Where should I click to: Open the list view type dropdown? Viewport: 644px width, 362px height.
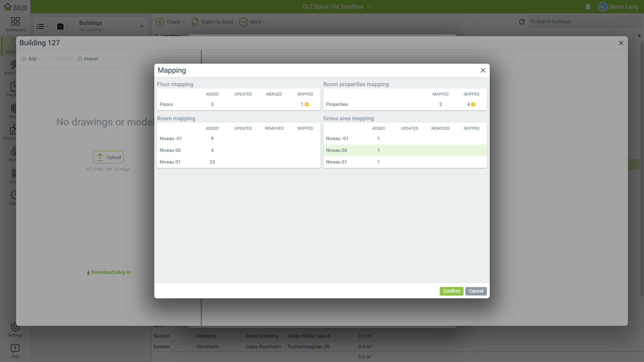point(43,26)
